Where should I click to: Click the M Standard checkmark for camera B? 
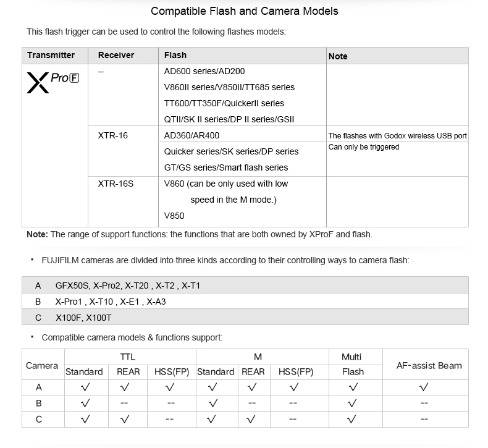tap(212, 404)
